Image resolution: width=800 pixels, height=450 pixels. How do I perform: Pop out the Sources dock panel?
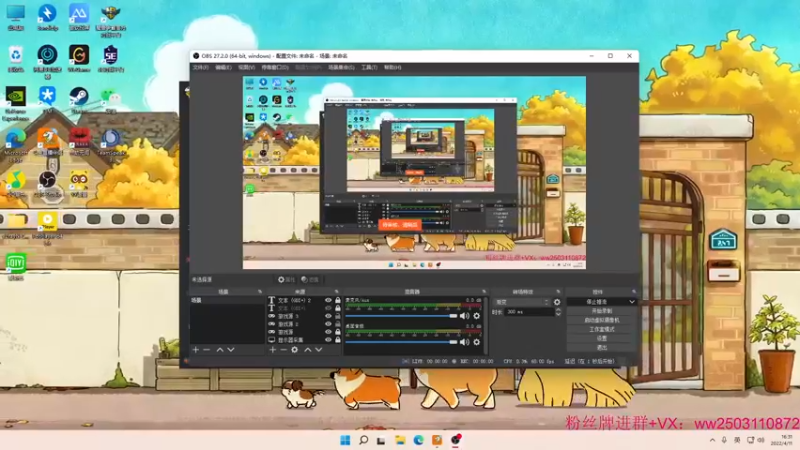click(x=336, y=292)
